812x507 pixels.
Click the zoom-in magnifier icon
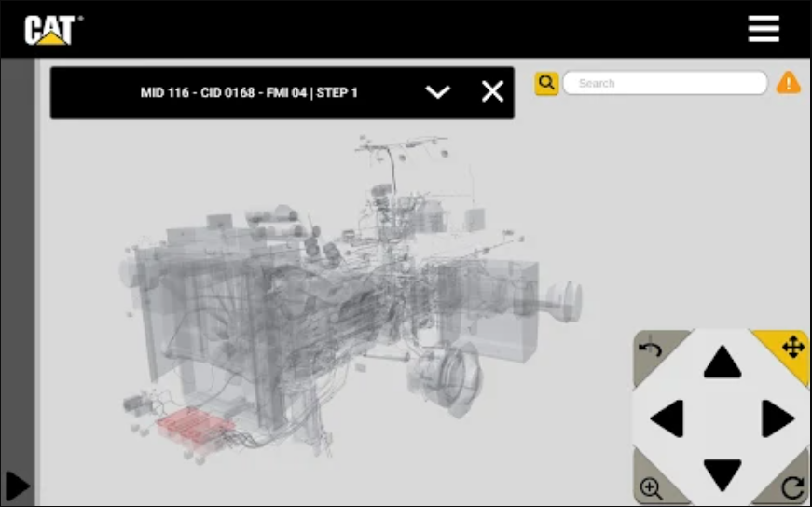click(651, 488)
